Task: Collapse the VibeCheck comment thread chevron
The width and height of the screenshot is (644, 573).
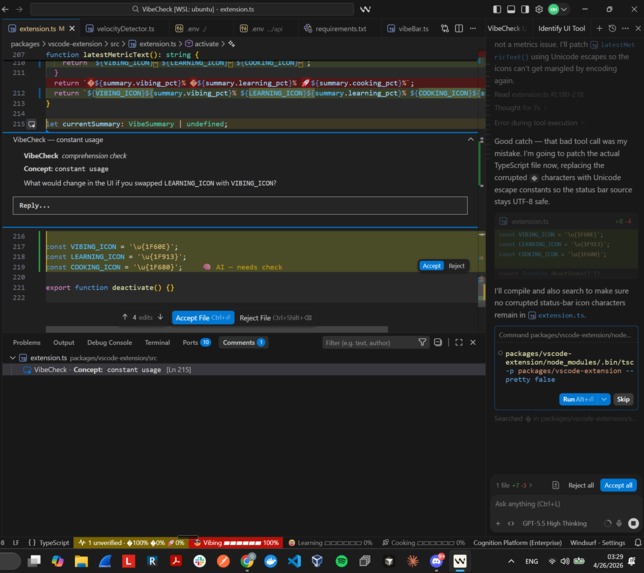Action: tap(470, 140)
